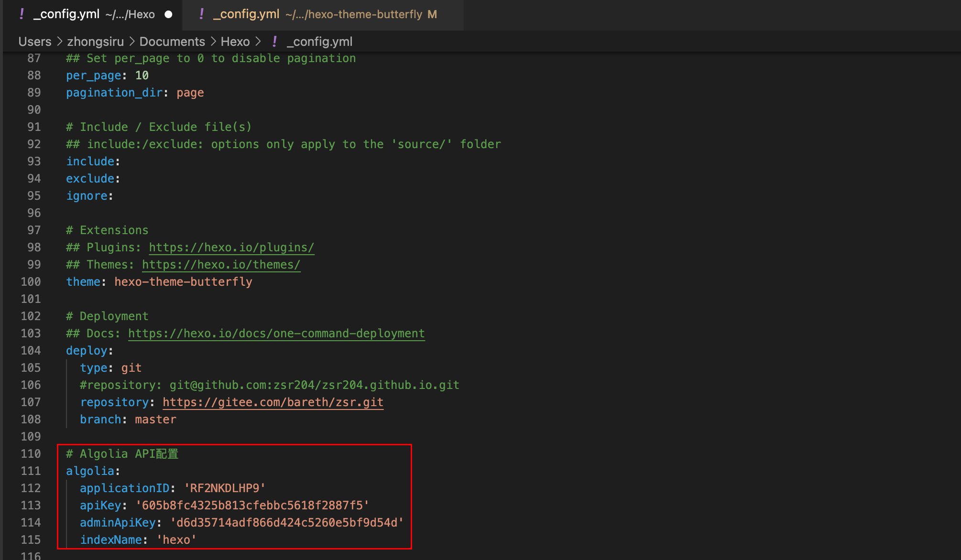Image resolution: width=961 pixels, height=560 pixels.
Task: Click the adminApiKey value string
Action: 287,523
